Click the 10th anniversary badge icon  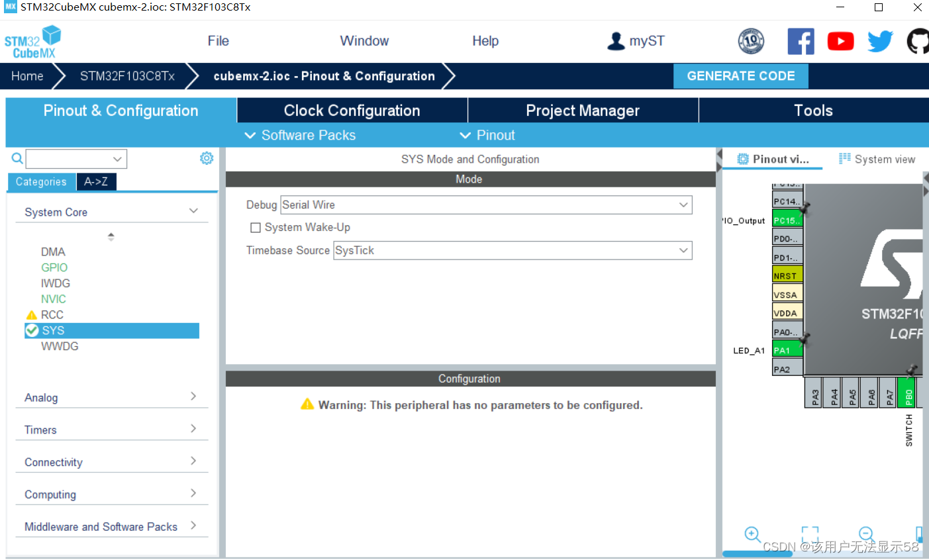pyautogui.click(x=751, y=41)
